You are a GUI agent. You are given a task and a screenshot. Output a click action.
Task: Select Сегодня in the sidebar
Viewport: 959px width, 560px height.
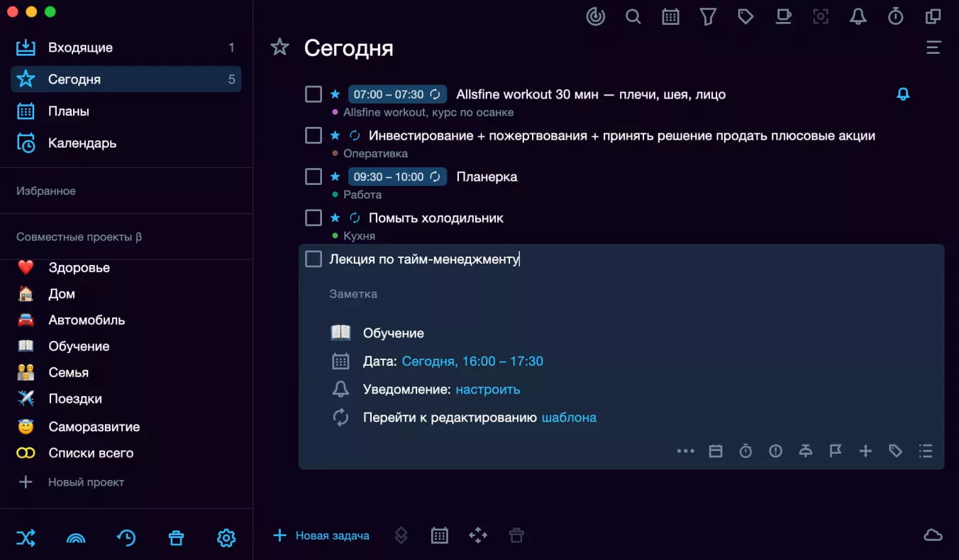pyautogui.click(x=126, y=79)
